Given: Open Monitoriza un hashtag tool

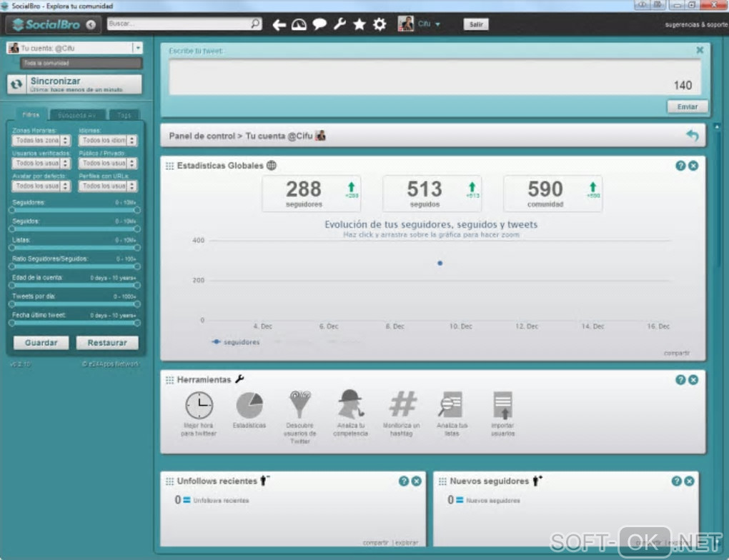Looking at the screenshot, I should 402,413.
